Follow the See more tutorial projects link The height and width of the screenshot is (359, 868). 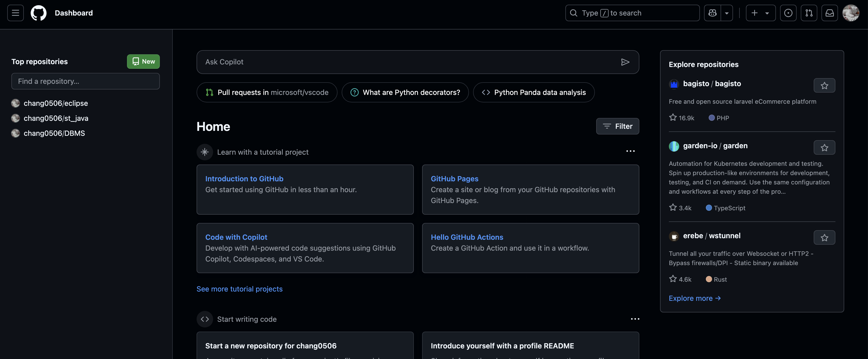click(x=239, y=289)
